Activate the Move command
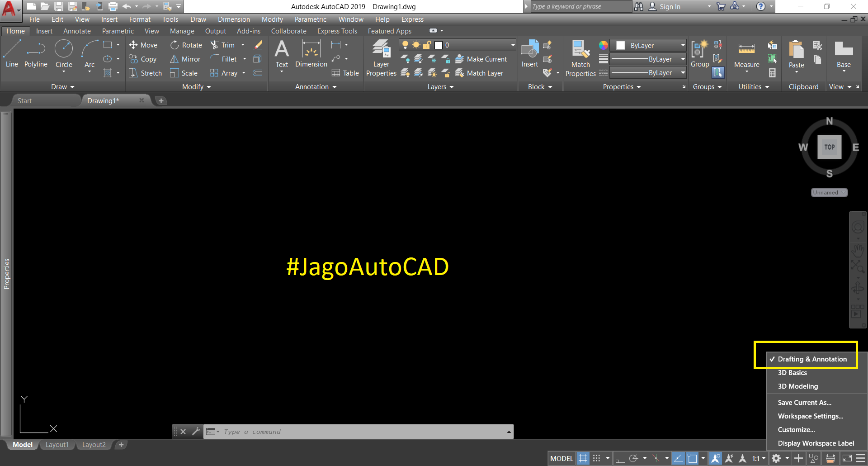 click(x=143, y=45)
